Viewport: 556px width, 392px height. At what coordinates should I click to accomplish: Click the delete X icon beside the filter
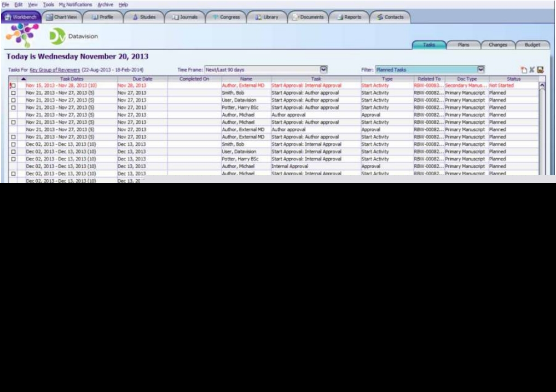click(x=532, y=70)
